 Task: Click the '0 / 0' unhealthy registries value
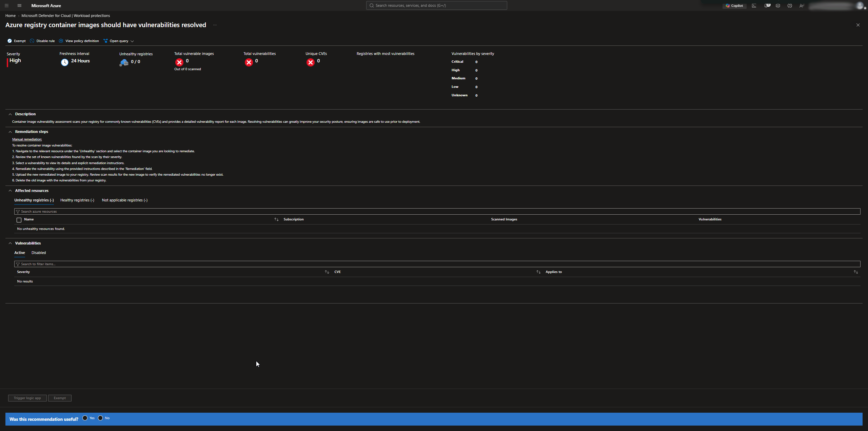[x=136, y=62]
